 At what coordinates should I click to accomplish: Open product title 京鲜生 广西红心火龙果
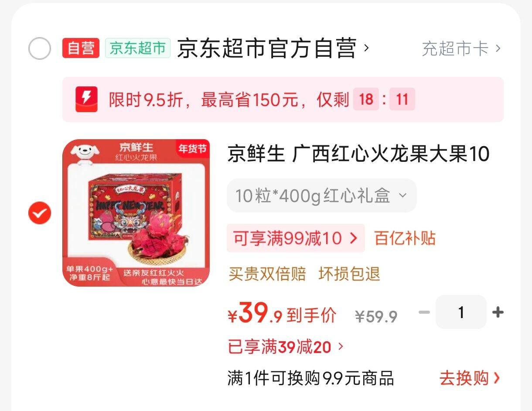click(358, 154)
